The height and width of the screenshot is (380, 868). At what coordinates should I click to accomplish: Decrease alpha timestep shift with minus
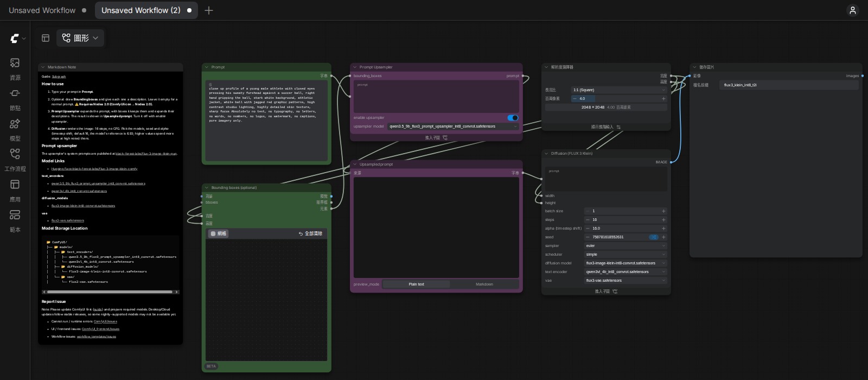tap(588, 229)
